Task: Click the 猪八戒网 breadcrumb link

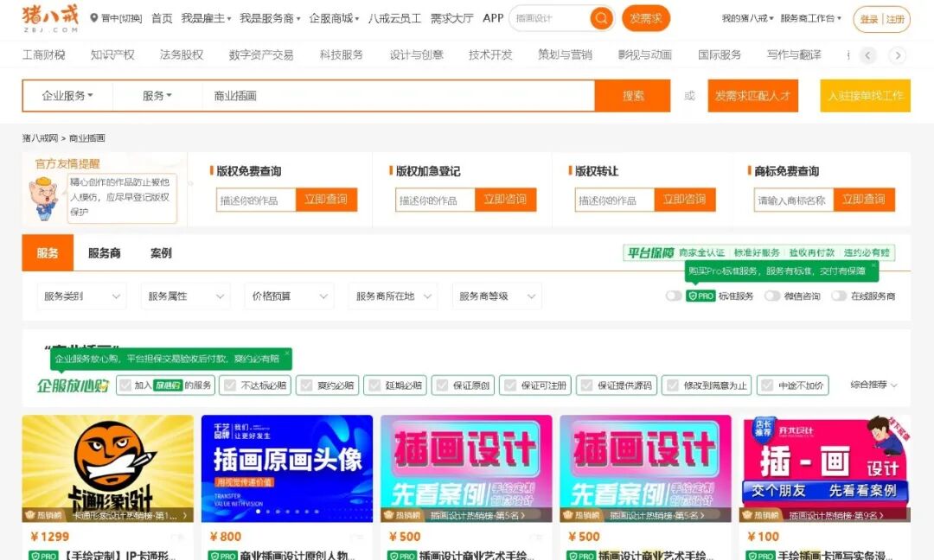Action: (40, 138)
